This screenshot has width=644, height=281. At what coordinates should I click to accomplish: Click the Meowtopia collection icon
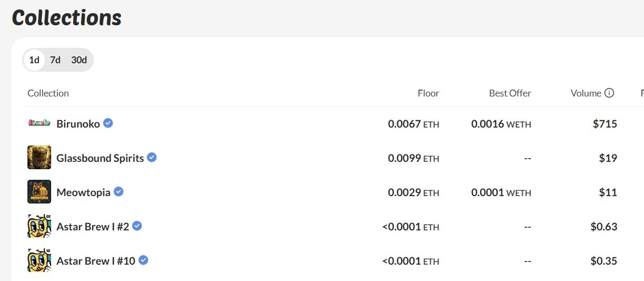[x=39, y=192]
